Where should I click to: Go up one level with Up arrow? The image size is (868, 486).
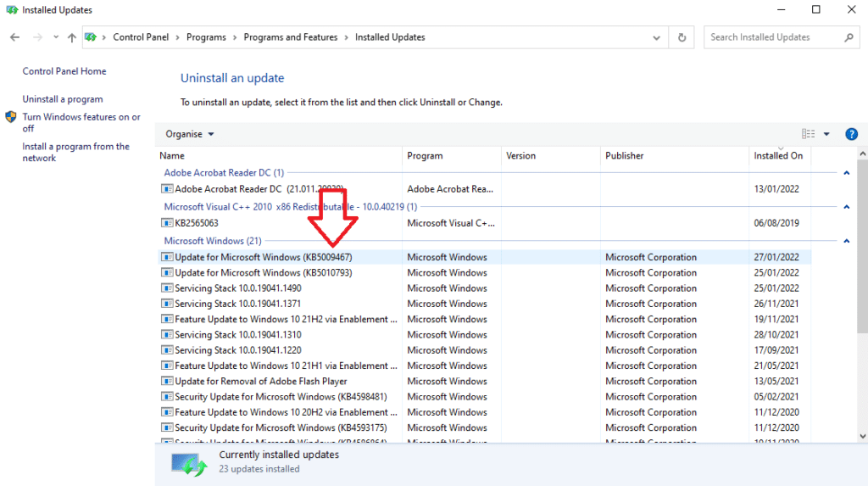[x=71, y=37]
